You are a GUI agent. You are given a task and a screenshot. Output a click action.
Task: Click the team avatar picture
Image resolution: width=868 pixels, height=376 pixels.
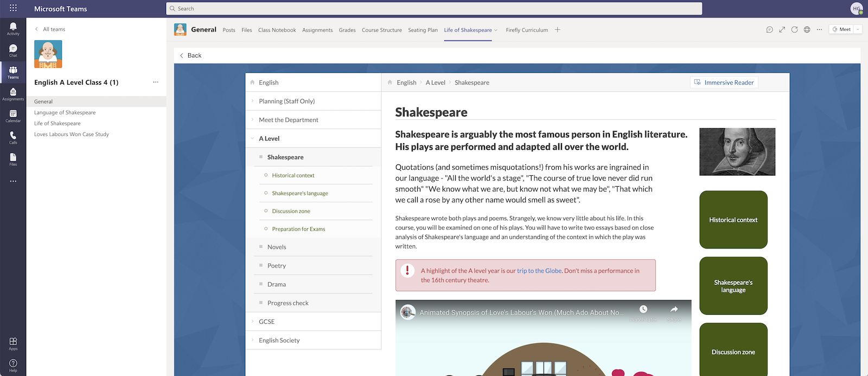[48, 54]
